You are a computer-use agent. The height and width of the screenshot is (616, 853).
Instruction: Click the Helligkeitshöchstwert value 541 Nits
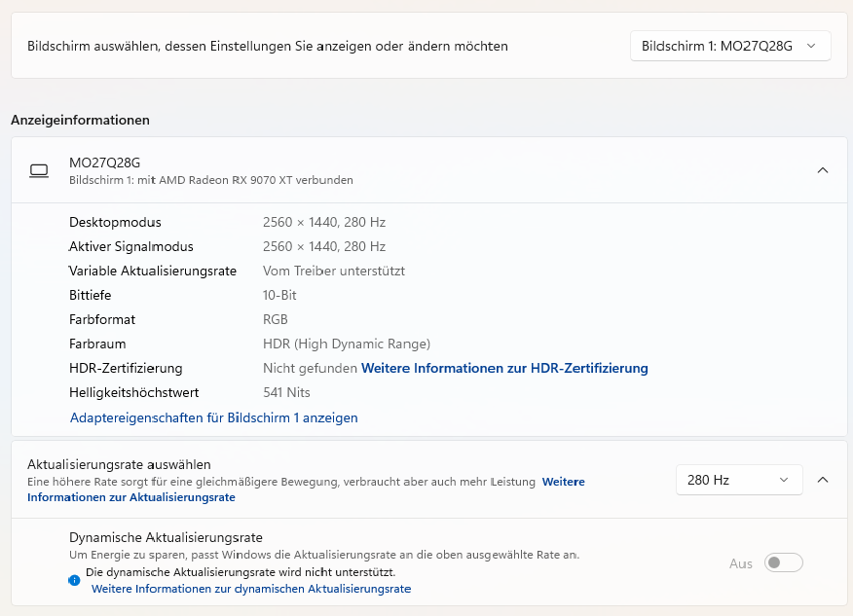point(286,392)
